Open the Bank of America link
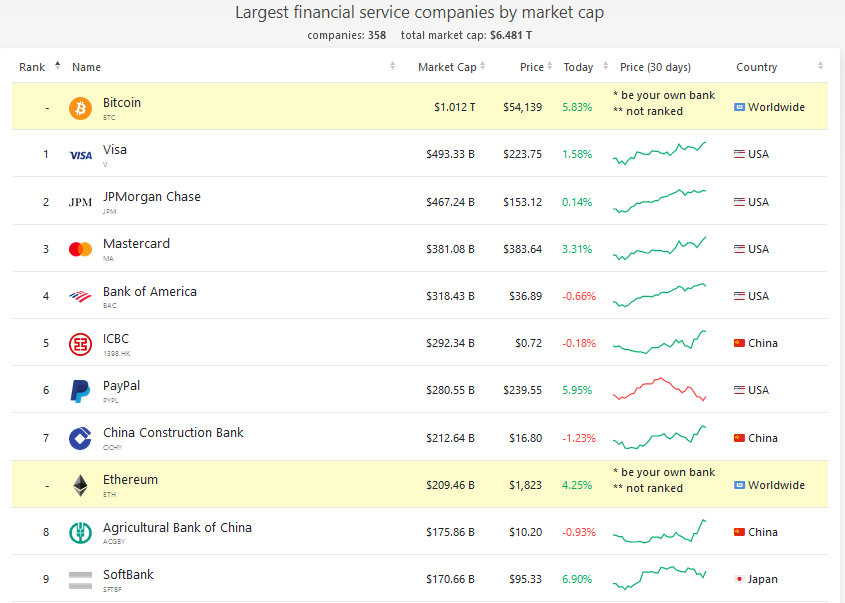Viewport: 845px width, 603px height. 150,292
